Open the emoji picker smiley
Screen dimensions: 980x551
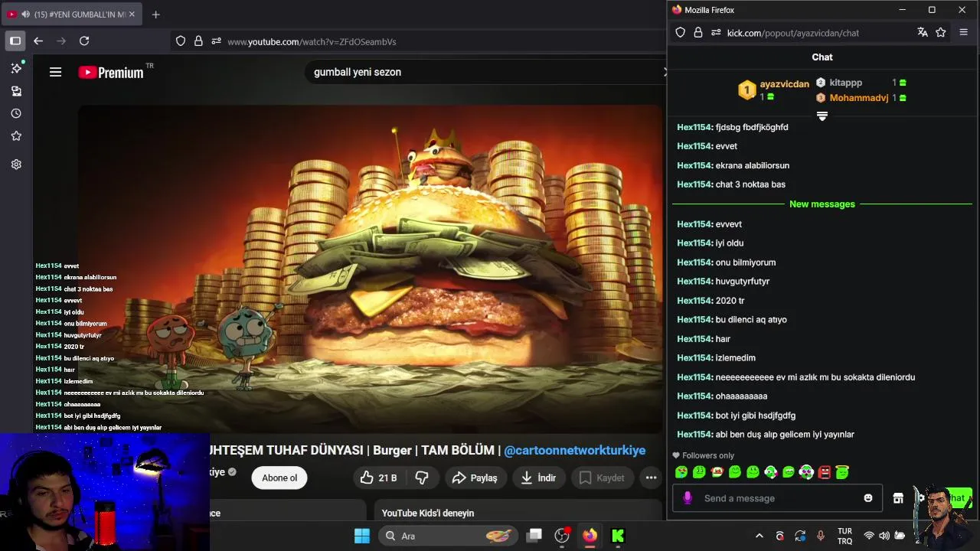[x=868, y=498]
